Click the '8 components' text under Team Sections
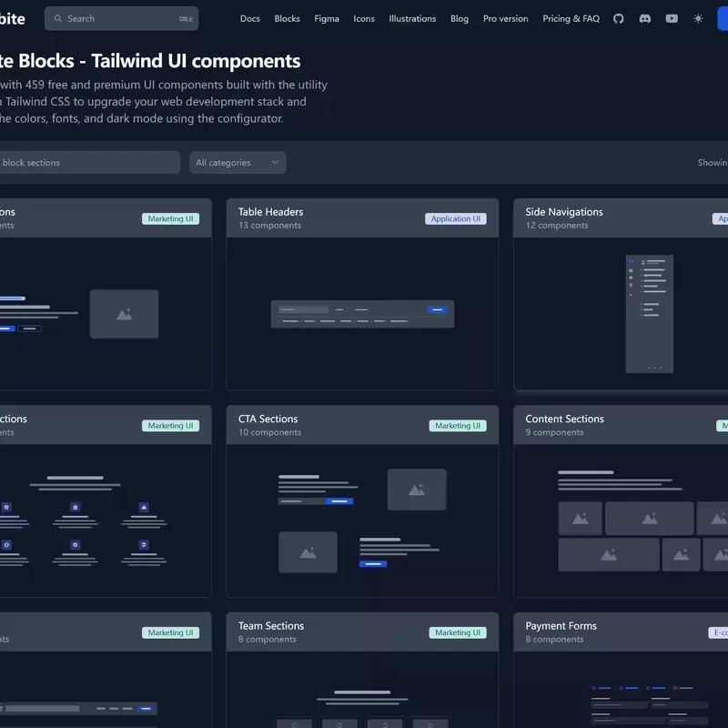Viewport: 728px width, 728px height. pos(267,640)
